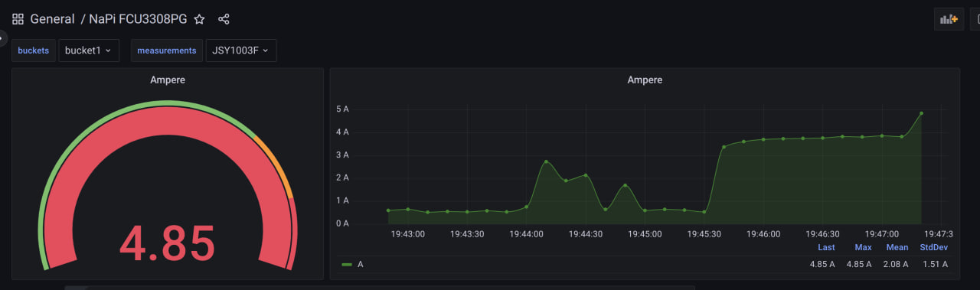
Task: Star the NaPi FCU3308PG dashboard
Action: pos(199,19)
